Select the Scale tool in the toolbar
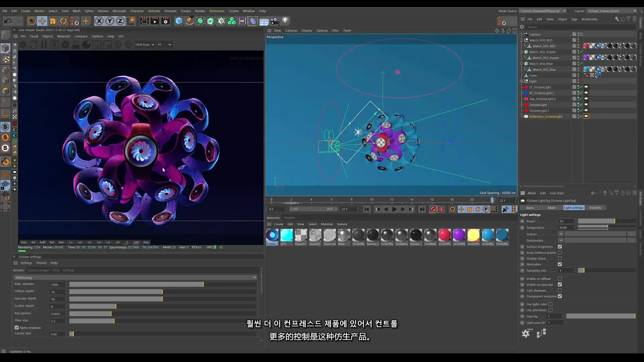This screenshot has height=362, width=644. click(x=52, y=21)
